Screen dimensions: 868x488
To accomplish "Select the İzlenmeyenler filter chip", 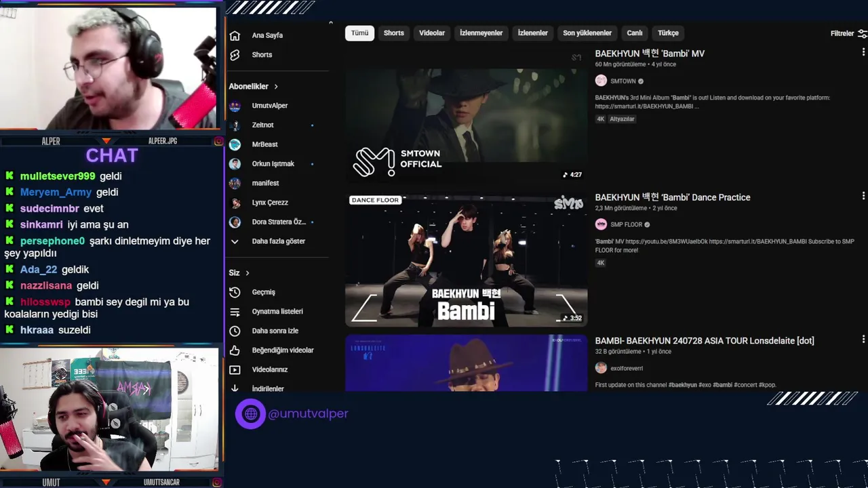I will tap(481, 33).
